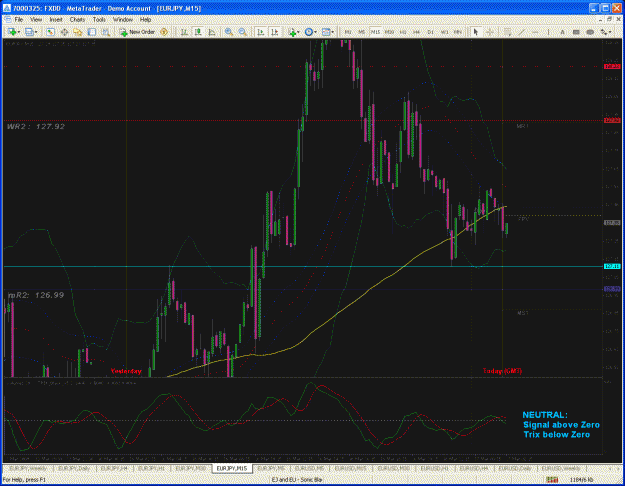Image resolution: width=625 pixels, height=486 pixels.
Task: Click the Periodicity clock icon
Action: pos(309,32)
